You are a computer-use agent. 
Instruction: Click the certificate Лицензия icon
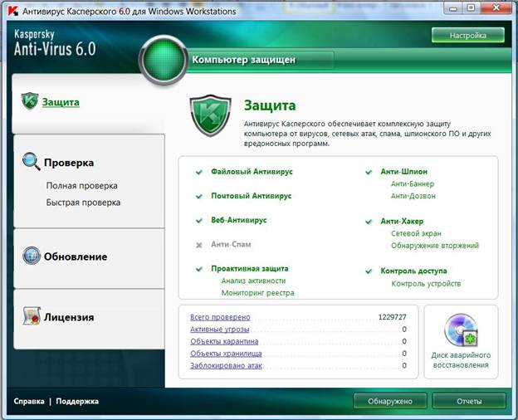click(x=32, y=315)
